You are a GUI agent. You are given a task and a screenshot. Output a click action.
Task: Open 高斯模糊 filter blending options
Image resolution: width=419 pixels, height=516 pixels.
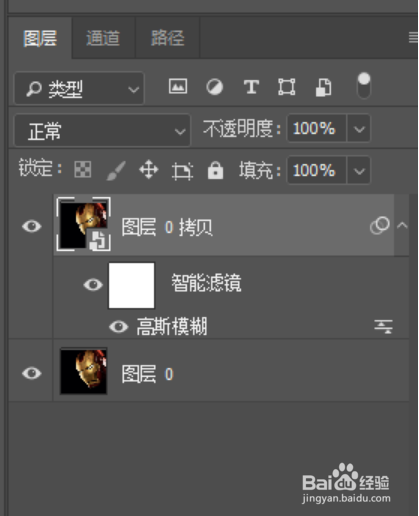[x=383, y=326]
